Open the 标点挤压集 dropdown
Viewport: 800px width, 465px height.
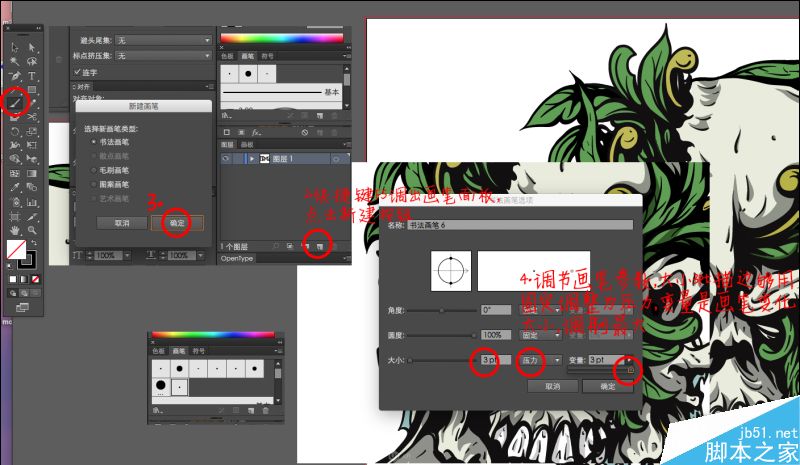click(x=163, y=56)
